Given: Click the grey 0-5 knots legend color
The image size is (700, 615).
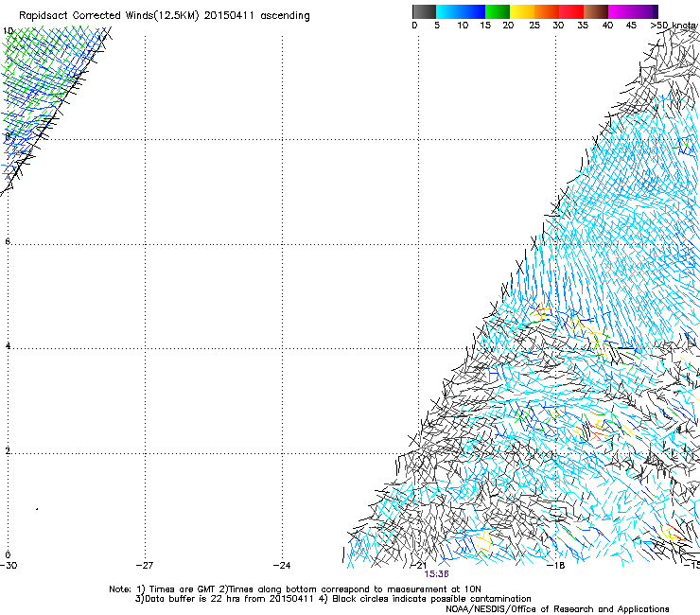Looking at the screenshot, I should [x=424, y=11].
